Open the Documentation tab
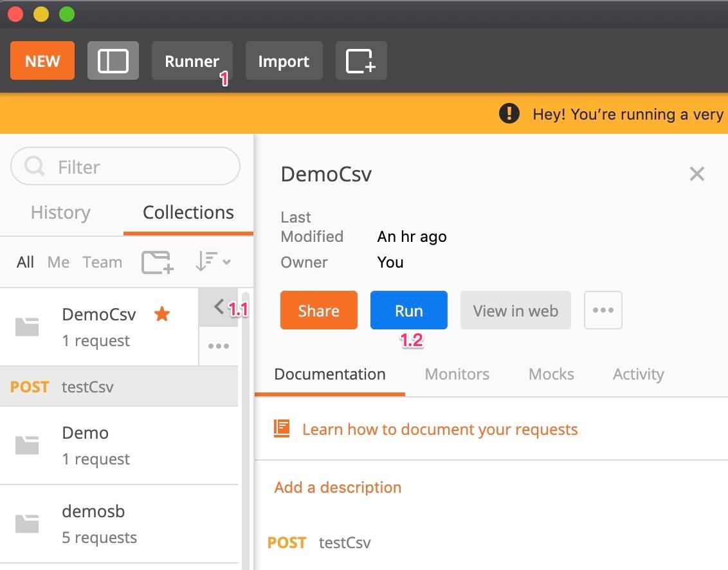Screen dimensions: 728x570 pos(330,374)
